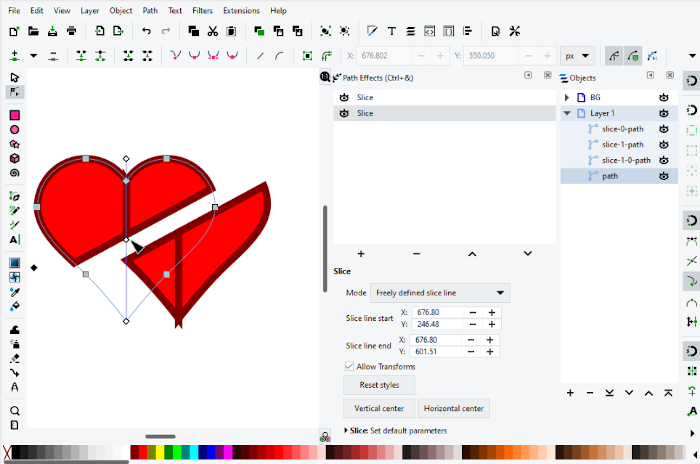Click the Reset styles button
The height and width of the screenshot is (464, 700).
coord(379,385)
